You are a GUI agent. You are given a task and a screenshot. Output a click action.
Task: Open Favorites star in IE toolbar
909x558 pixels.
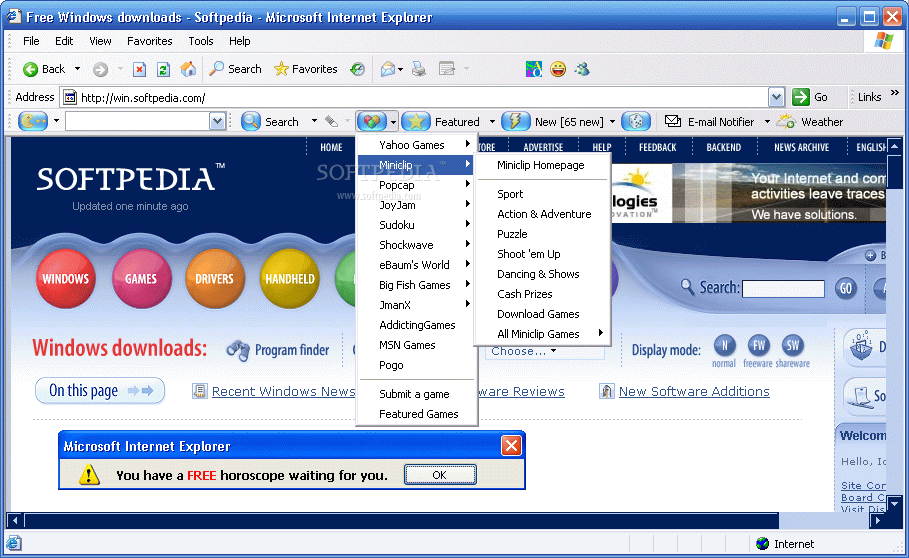pyautogui.click(x=281, y=69)
